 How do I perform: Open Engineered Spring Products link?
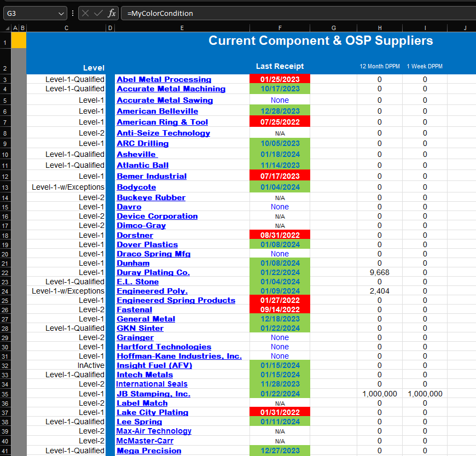pyautogui.click(x=176, y=300)
